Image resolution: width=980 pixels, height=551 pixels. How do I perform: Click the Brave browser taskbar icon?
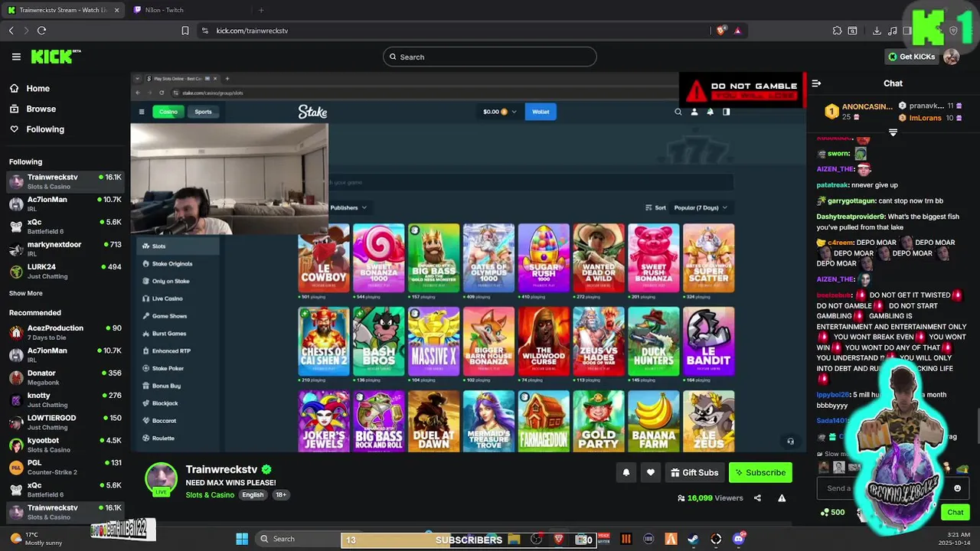click(558, 539)
